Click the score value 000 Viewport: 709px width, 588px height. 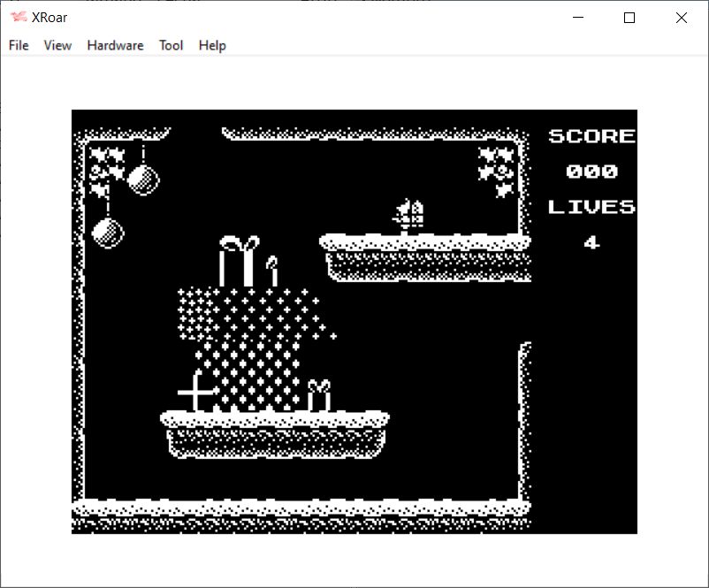tap(591, 172)
